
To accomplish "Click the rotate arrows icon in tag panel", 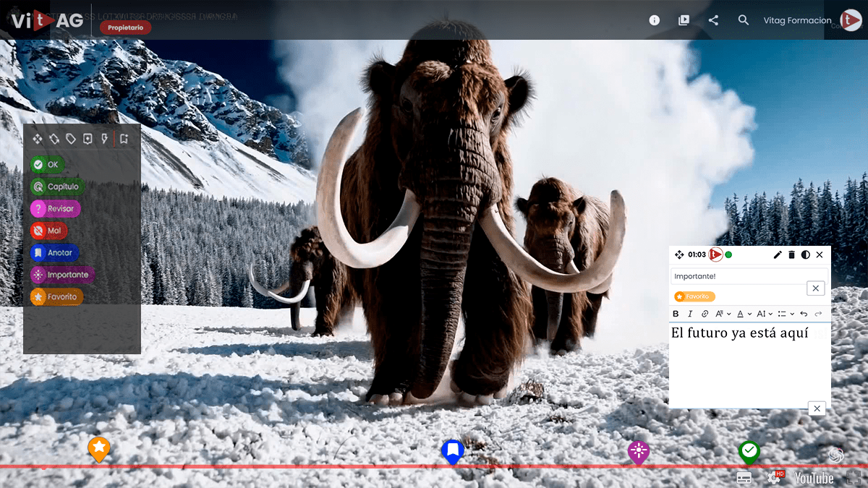I will (x=54, y=139).
